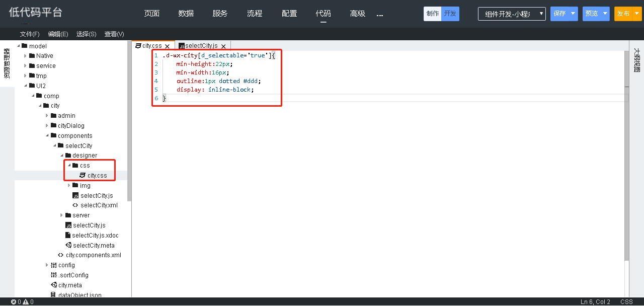The width and height of the screenshot is (644, 306).
Task: Click the dataObject.json file icon
Action: pos(53,295)
